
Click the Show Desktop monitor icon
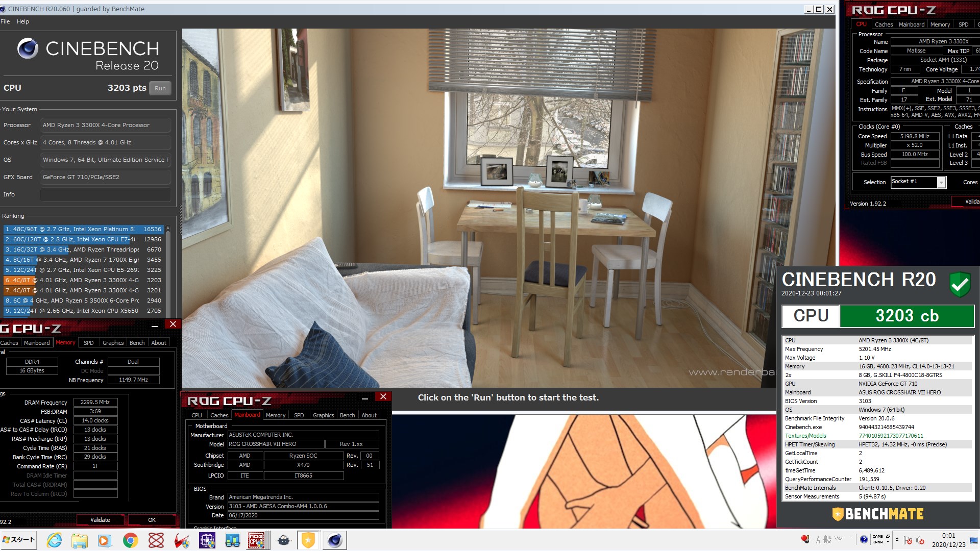coord(974,540)
